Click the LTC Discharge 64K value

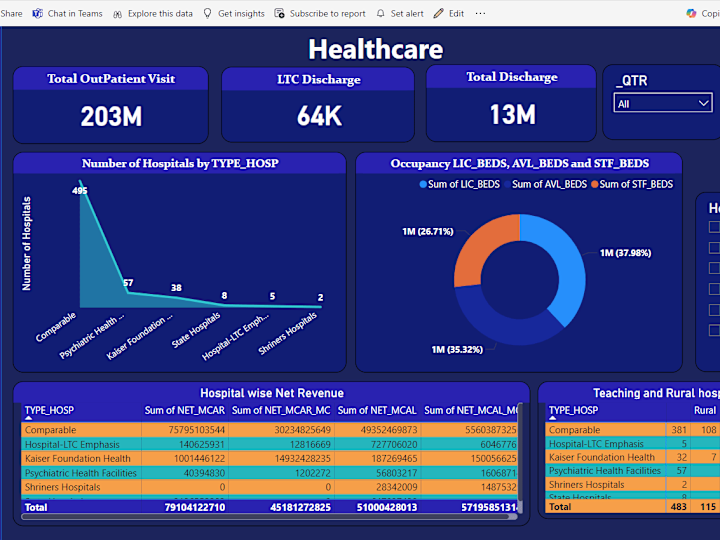click(319, 116)
